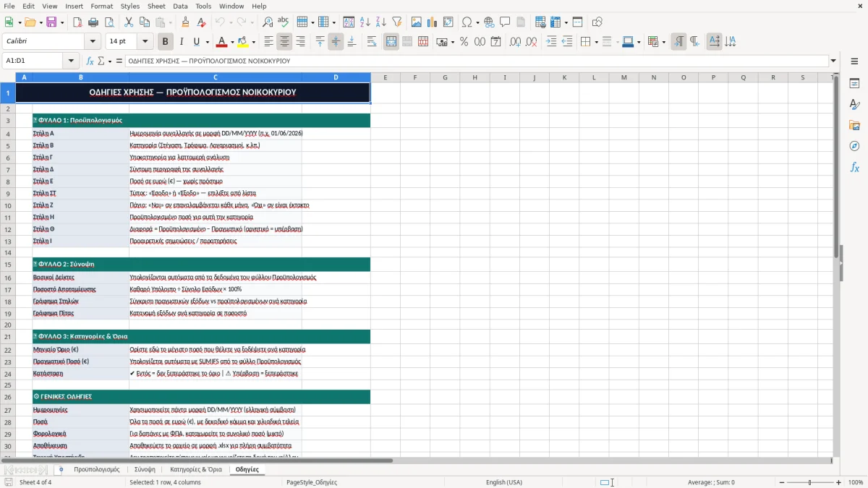Open the sidebar Styles panel
868x488 pixels.
click(854, 104)
